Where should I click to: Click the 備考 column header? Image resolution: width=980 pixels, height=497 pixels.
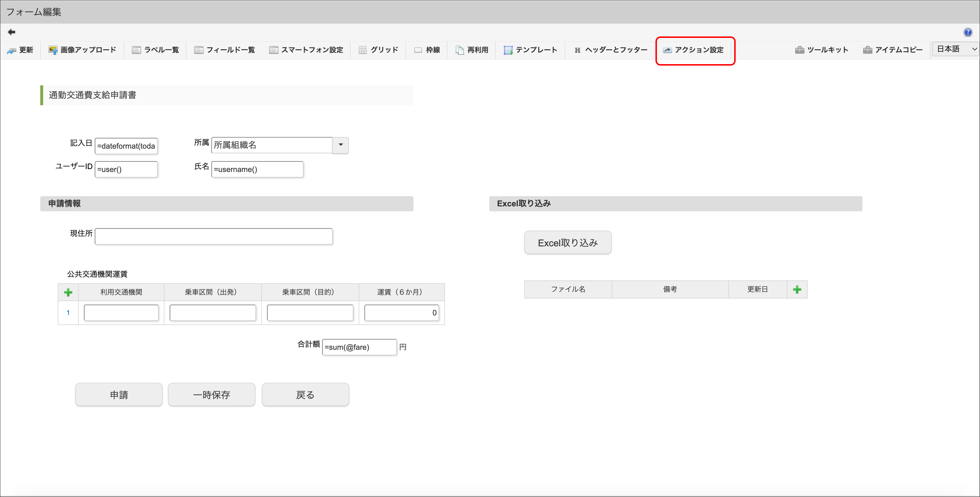(670, 289)
